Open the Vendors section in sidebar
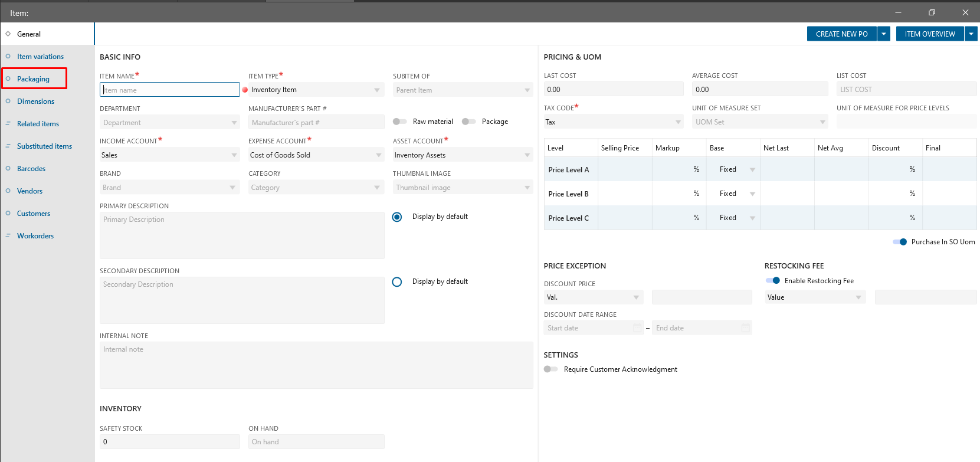This screenshot has width=980, height=462. click(30, 191)
